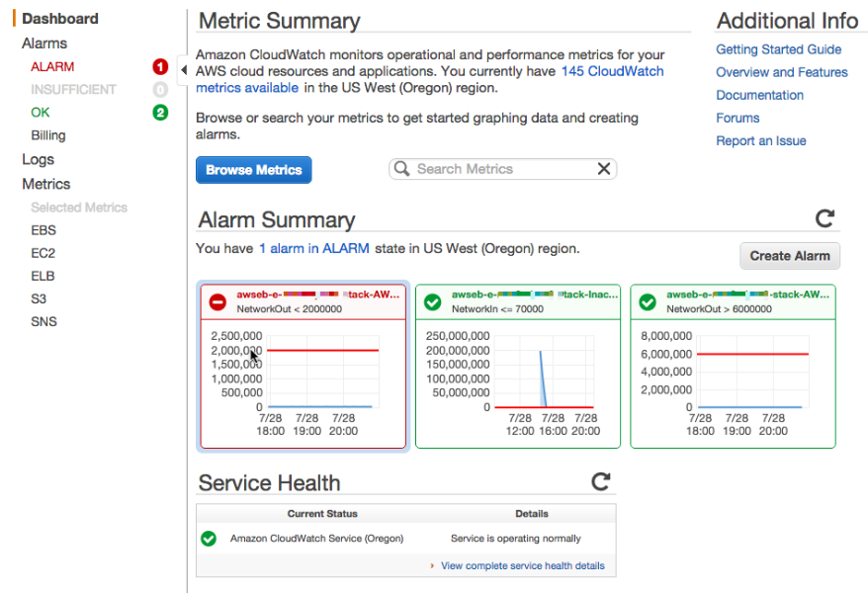Select EC2 metrics in the sidebar
Viewport: 868px width, 593px height.
pyautogui.click(x=43, y=253)
